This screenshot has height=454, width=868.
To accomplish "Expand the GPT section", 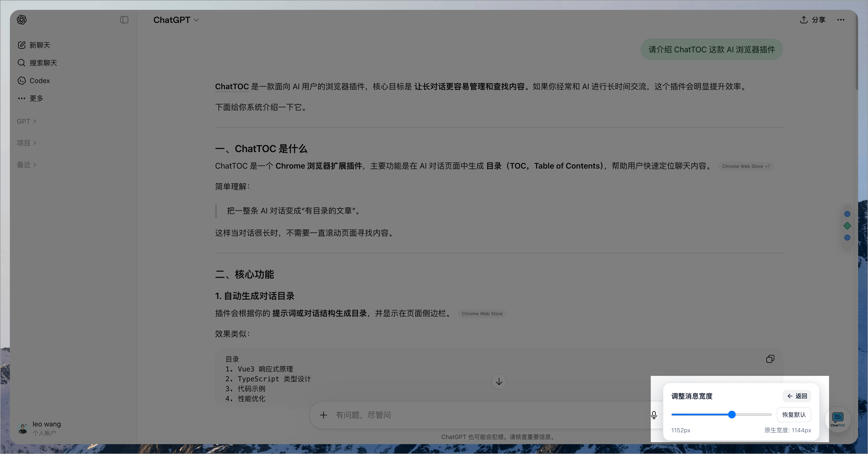I will (27, 121).
